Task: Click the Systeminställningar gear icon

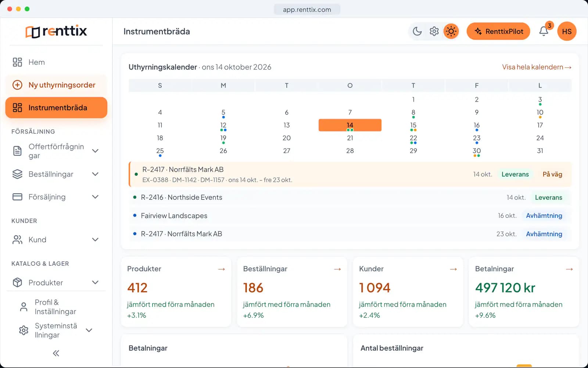Action: tap(24, 330)
